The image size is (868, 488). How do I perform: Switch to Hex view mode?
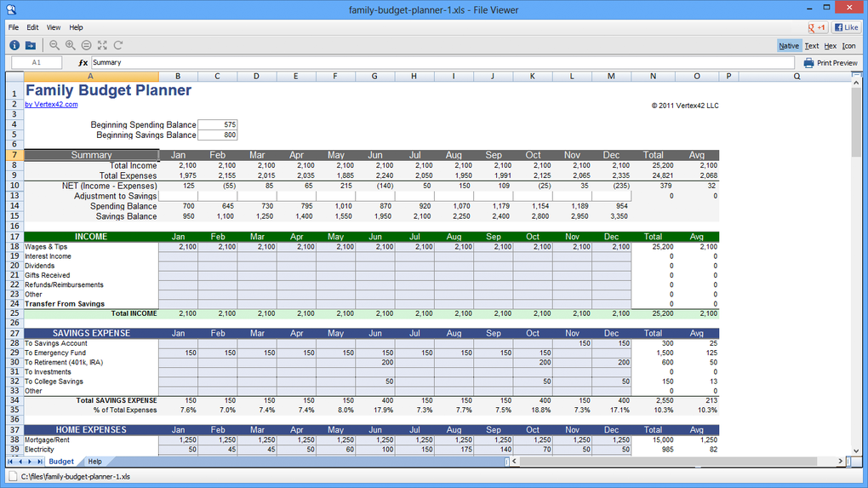831,46
